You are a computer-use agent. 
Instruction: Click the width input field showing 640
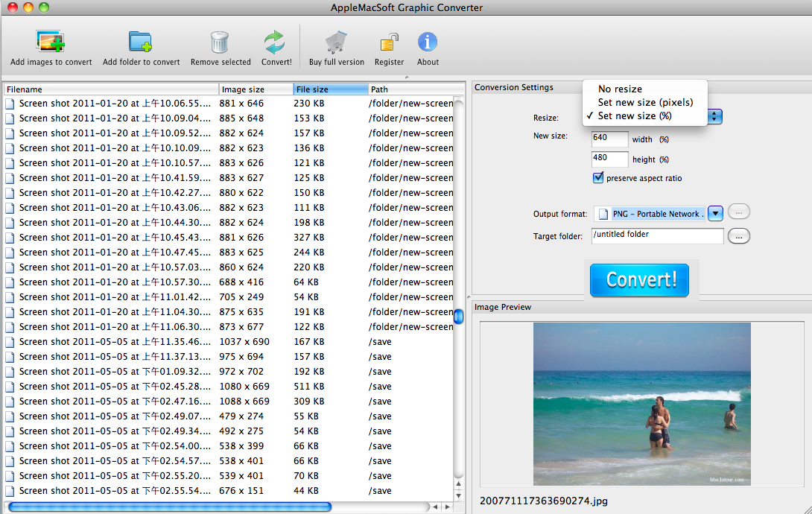pos(609,139)
